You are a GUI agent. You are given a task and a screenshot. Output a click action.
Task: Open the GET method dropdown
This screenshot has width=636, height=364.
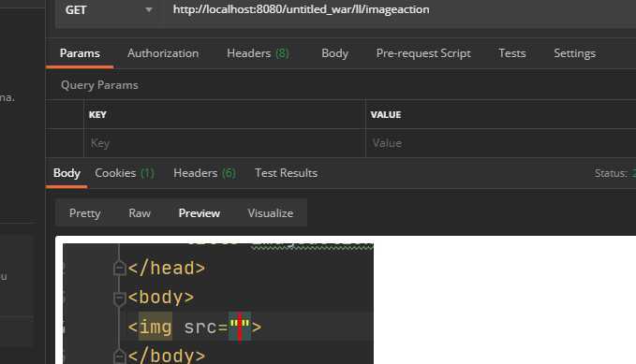click(x=109, y=9)
